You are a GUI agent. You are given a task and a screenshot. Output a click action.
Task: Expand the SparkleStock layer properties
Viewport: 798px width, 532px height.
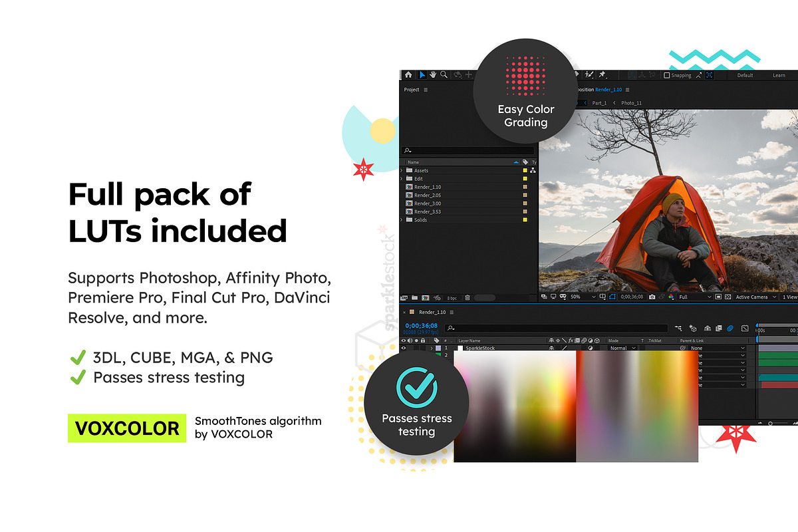[x=432, y=348]
